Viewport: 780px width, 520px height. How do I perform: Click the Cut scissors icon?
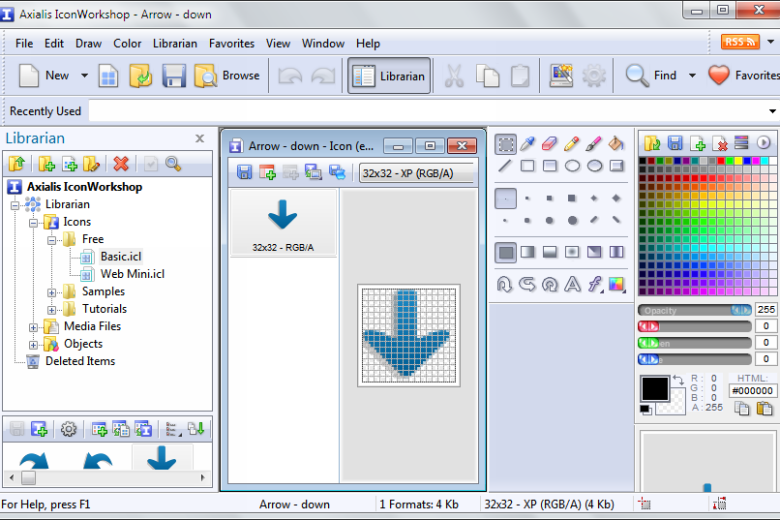tap(454, 76)
